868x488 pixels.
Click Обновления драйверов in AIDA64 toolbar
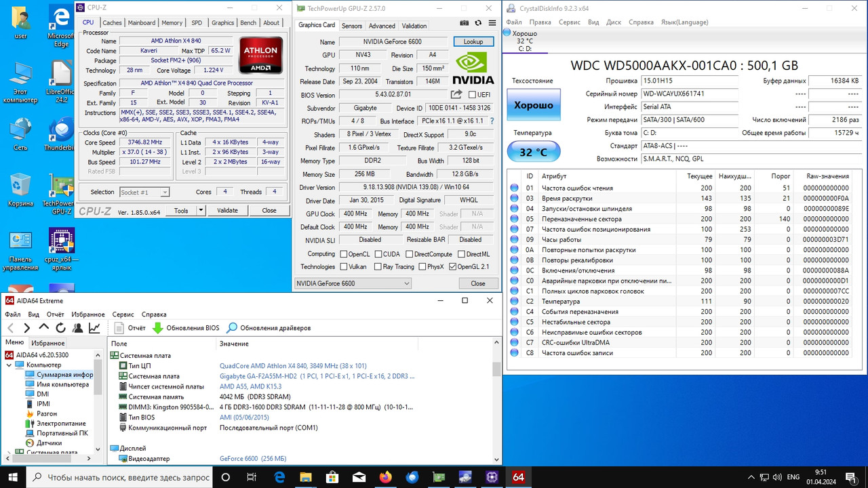click(269, 328)
